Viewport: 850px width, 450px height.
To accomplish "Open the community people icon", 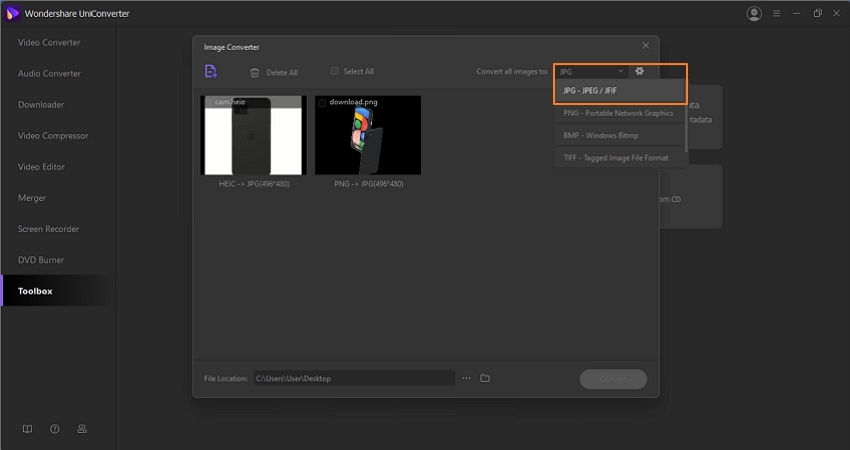I will pos(82,429).
